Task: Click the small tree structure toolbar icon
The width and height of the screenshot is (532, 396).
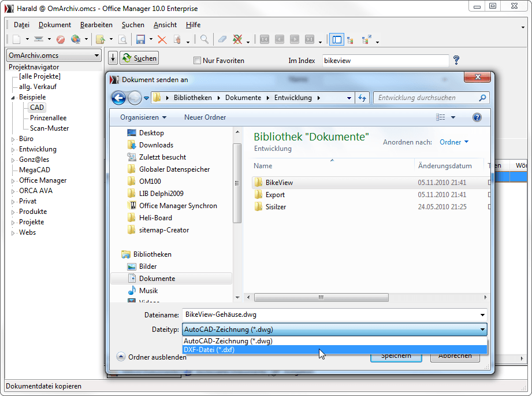Action: [x=351, y=40]
